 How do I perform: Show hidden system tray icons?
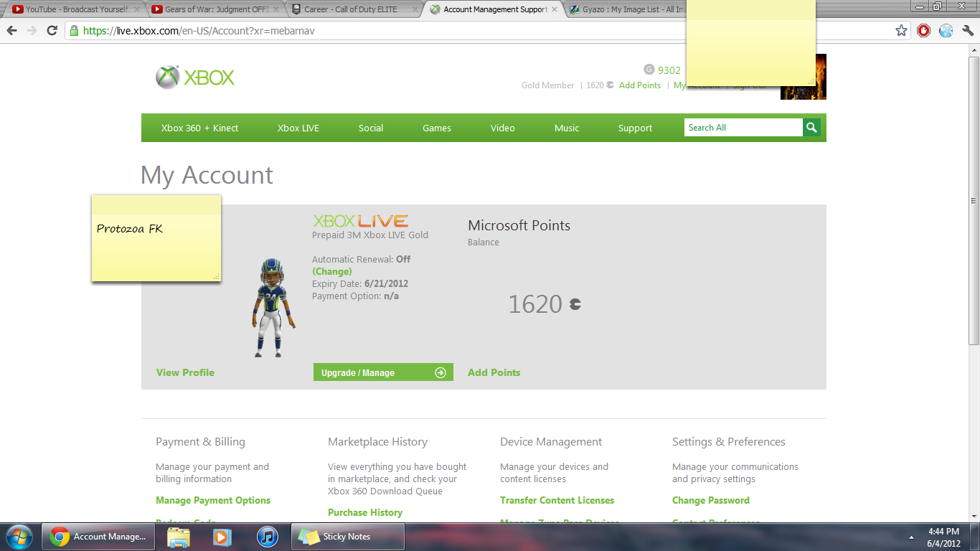[912, 537]
